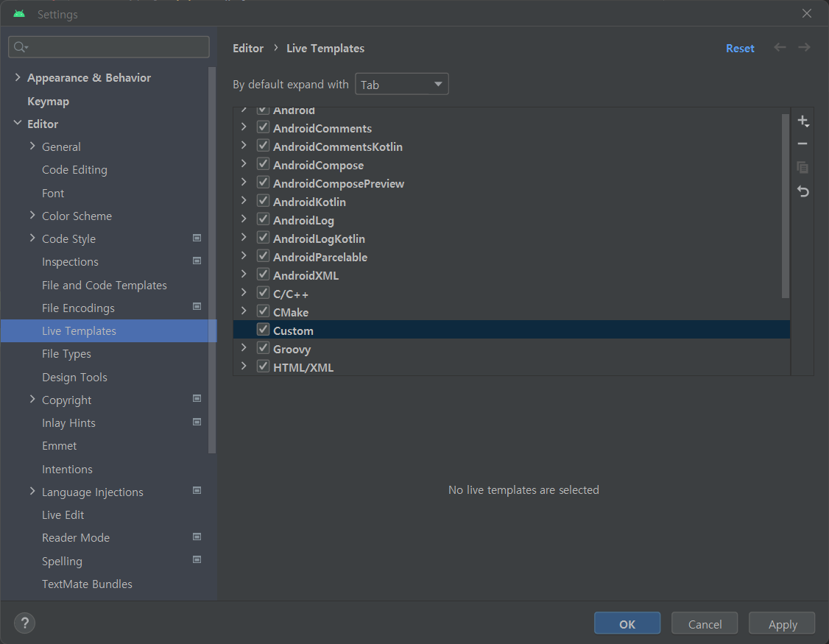Click the Android Studio logo icon
Image resolution: width=829 pixels, height=644 pixels.
click(x=19, y=14)
